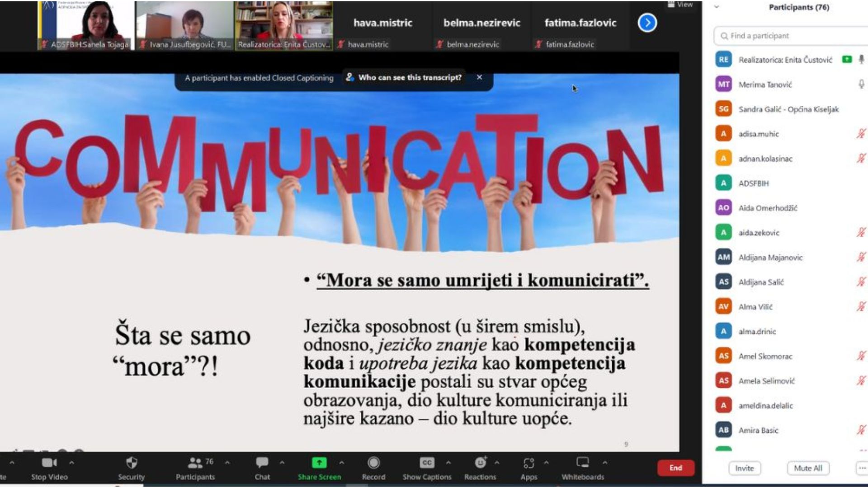Expand the Stop Video options arrow
Image resolution: width=868 pixels, height=488 pixels.
tap(71, 463)
